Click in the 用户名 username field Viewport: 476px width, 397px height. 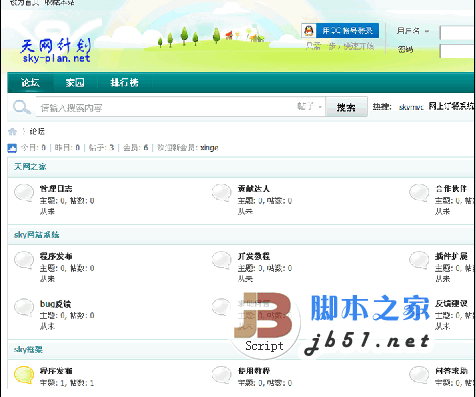coord(458,33)
